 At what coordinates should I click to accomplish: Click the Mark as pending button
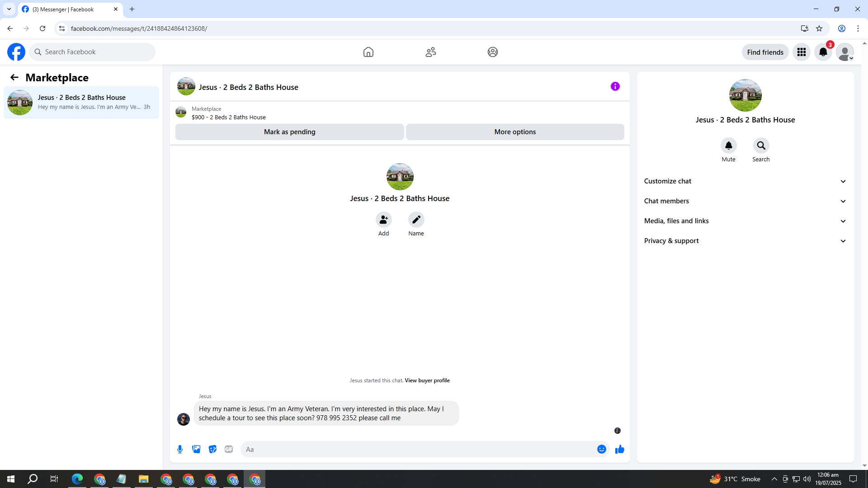point(289,132)
